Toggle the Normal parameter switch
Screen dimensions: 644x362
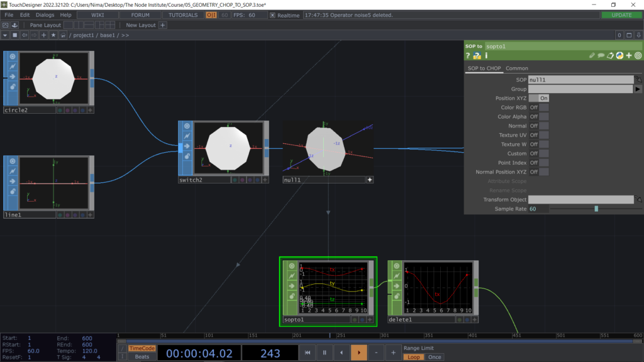pyautogui.click(x=539, y=126)
